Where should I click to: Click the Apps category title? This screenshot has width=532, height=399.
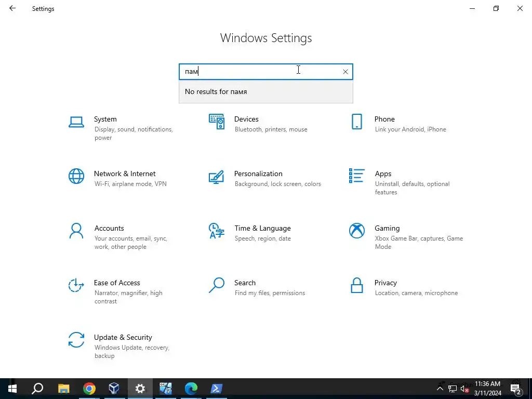[383, 174]
